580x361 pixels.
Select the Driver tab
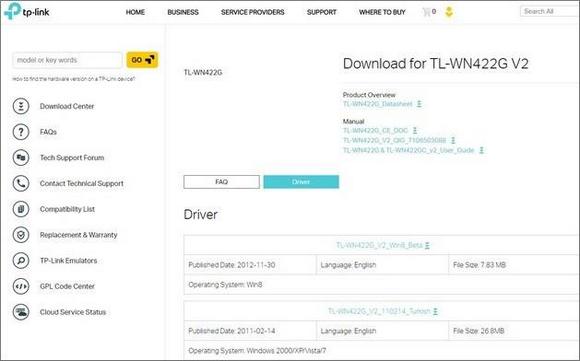301,182
